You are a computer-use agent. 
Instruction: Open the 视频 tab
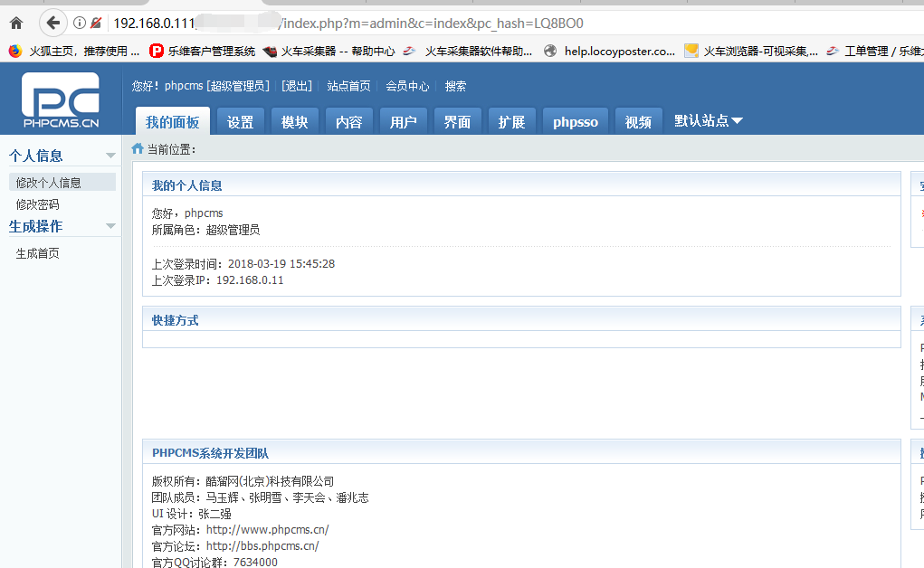[x=638, y=122]
